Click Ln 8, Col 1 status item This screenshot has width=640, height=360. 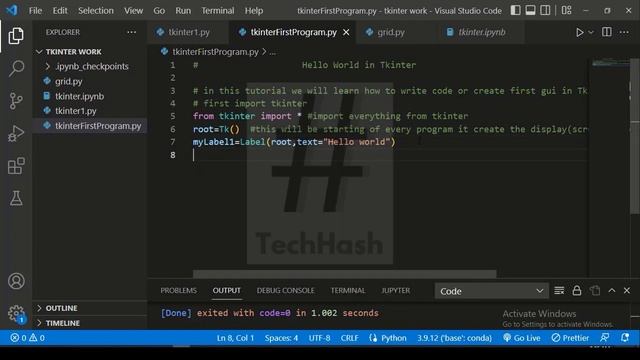[235, 338]
